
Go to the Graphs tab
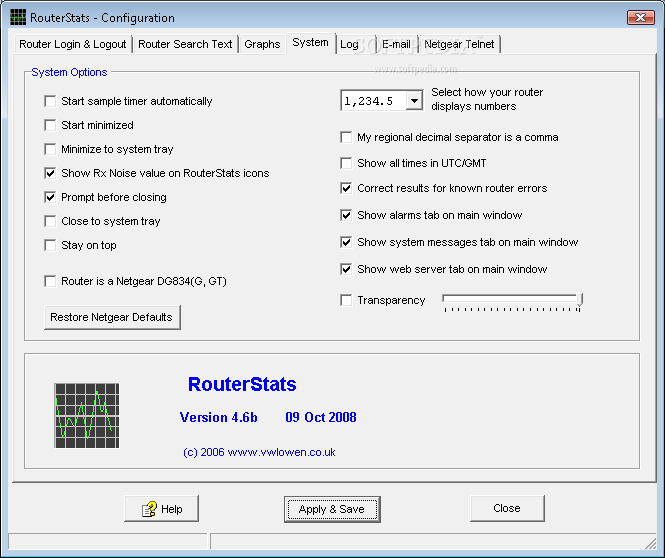[262, 44]
